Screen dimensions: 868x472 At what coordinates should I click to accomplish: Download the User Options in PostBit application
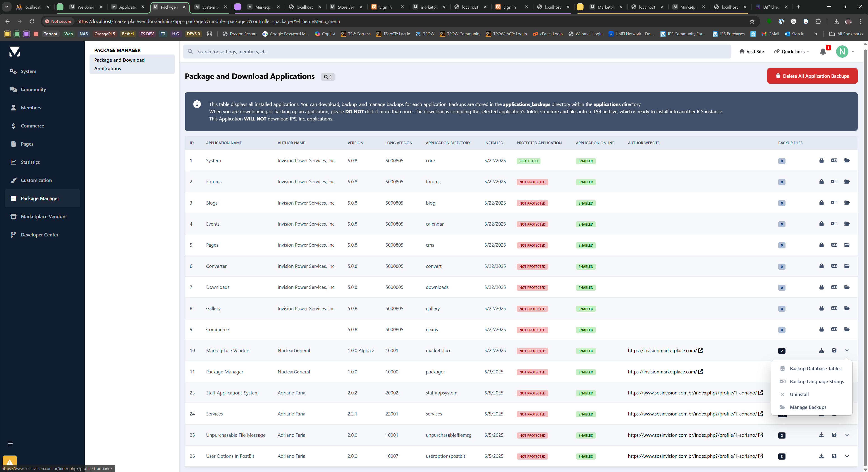[821, 456]
